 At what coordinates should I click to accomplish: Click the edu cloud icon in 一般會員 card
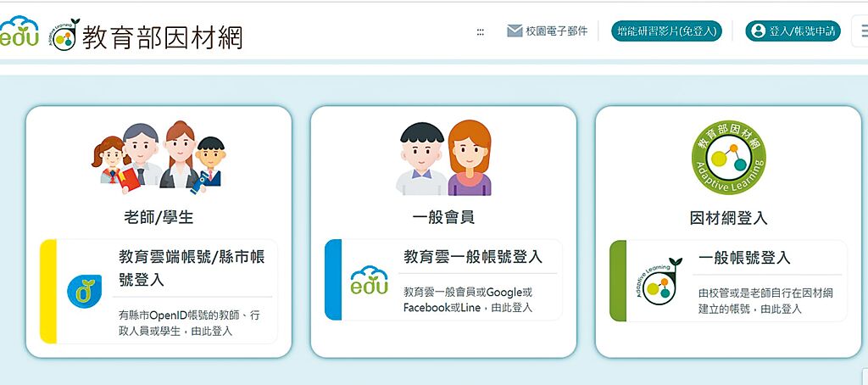(369, 283)
